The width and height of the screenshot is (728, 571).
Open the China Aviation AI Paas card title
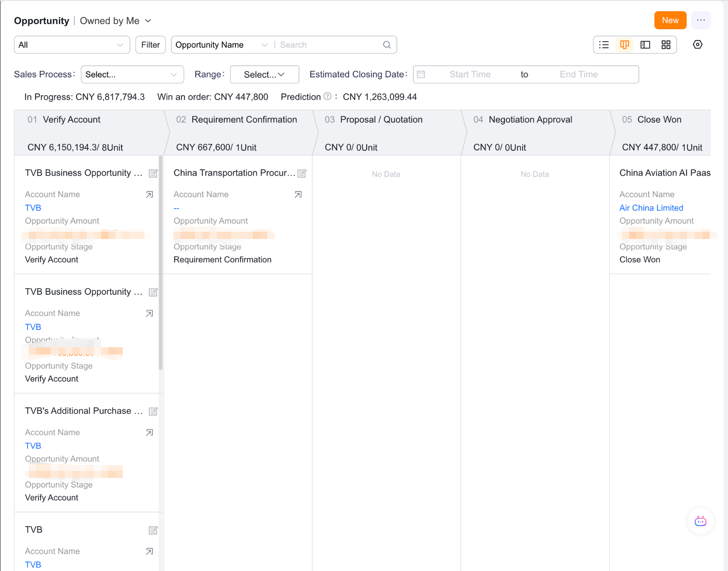pyautogui.click(x=665, y=173)
